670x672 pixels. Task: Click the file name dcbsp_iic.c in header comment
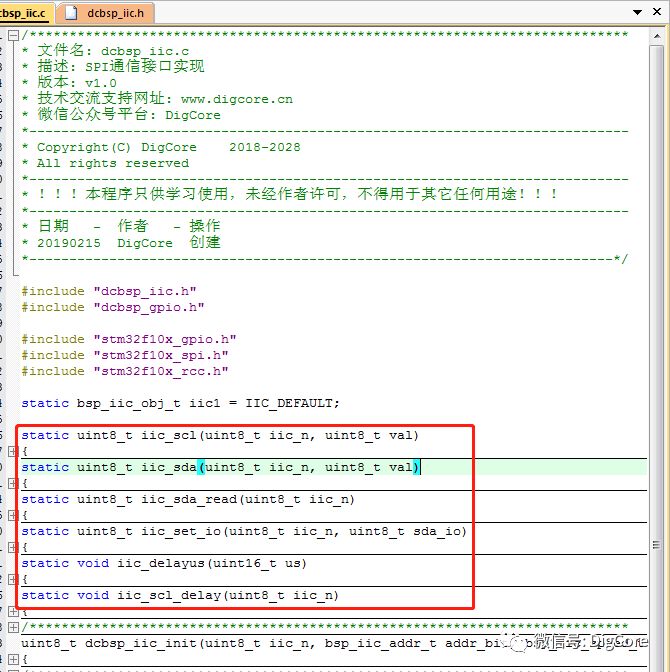145,51
